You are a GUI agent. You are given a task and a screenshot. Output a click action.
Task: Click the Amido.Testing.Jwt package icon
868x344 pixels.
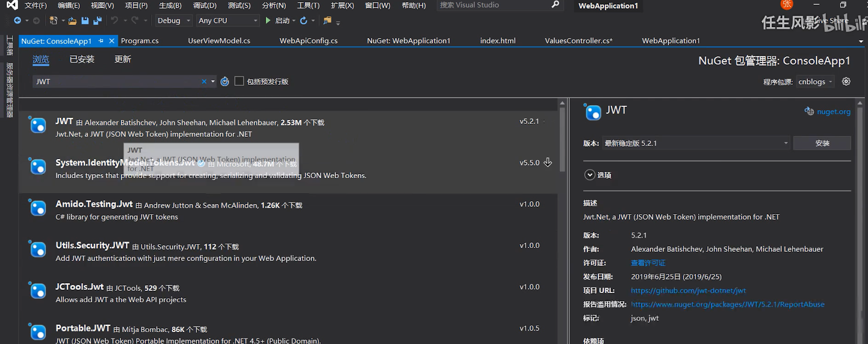pos(37,208)
